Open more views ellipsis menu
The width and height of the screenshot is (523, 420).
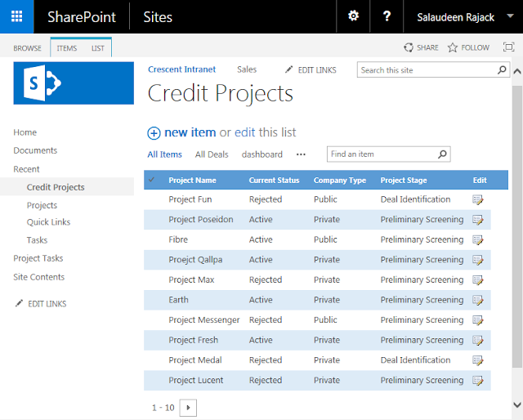tap(301, 154)
